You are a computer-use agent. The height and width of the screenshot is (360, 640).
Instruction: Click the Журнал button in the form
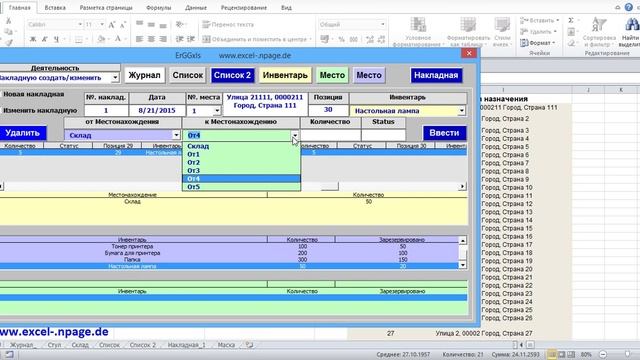click(144, 75)
